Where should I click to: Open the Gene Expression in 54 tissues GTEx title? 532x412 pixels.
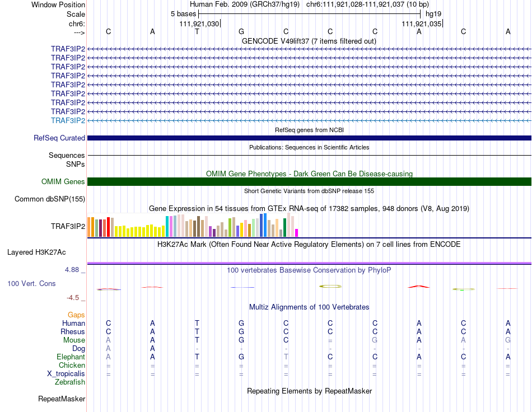click(309, 209)
